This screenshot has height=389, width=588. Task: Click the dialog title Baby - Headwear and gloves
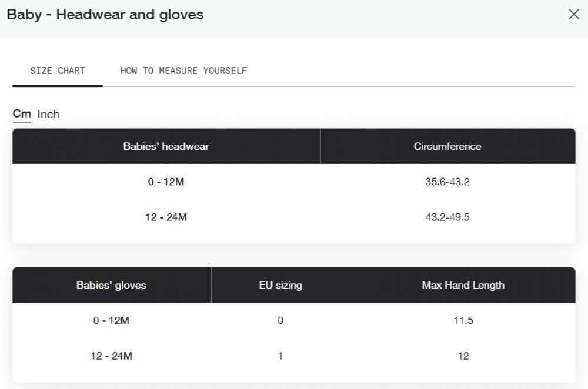105,14
